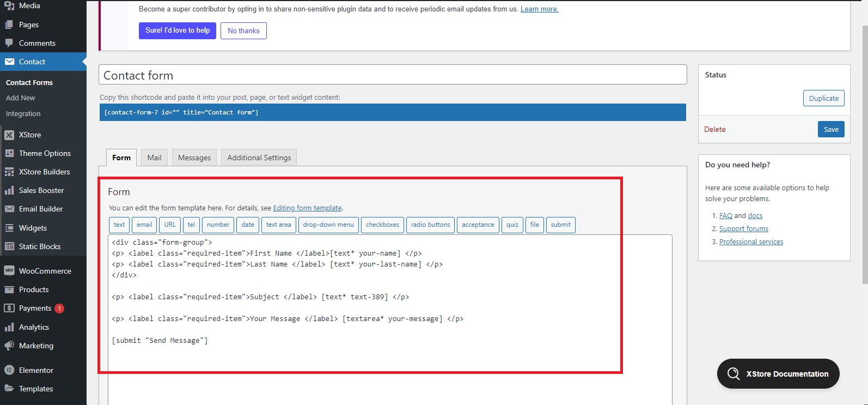
Task: Click the No thanks button
Action: (x=243, y=31)
